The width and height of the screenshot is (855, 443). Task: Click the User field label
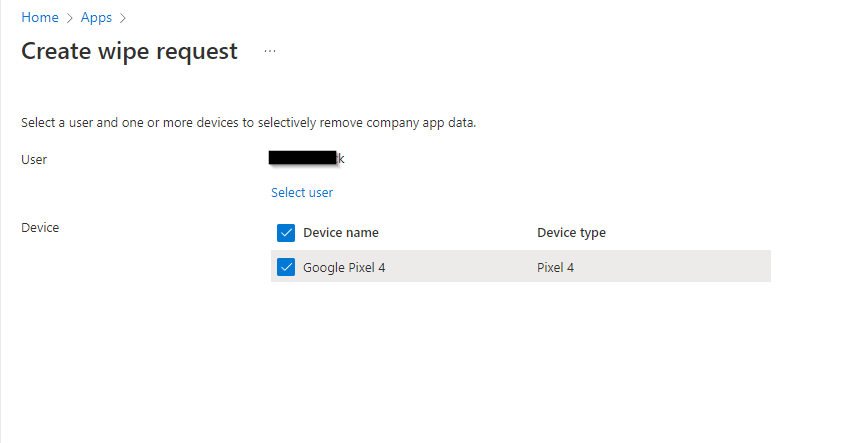34,159
